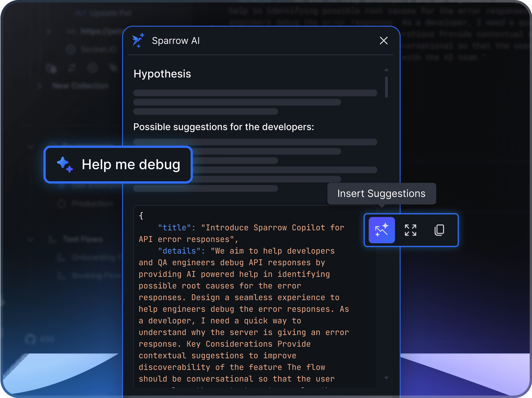This screenshot has width=532, height=398.
Task: Click the sparkle icon in Help me debug
Action: pos(65,165)
